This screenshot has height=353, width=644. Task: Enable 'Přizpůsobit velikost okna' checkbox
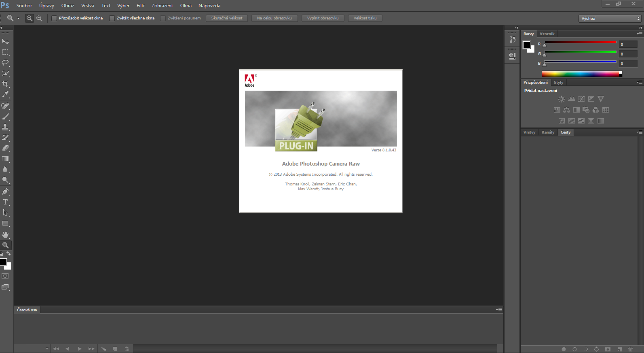tap(54, 18)
